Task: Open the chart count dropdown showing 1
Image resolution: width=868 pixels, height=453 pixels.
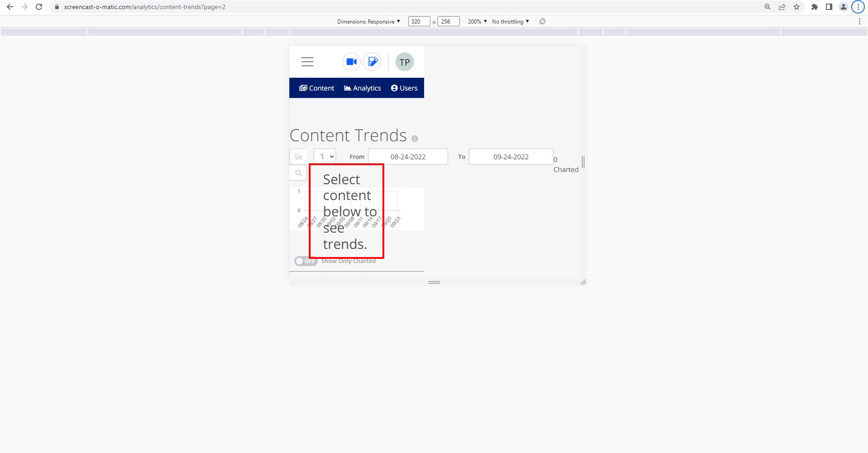Action: tap(325, 156)
